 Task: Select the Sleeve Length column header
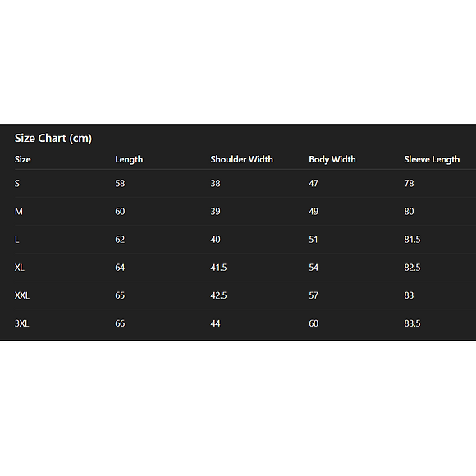pos(432,160)
